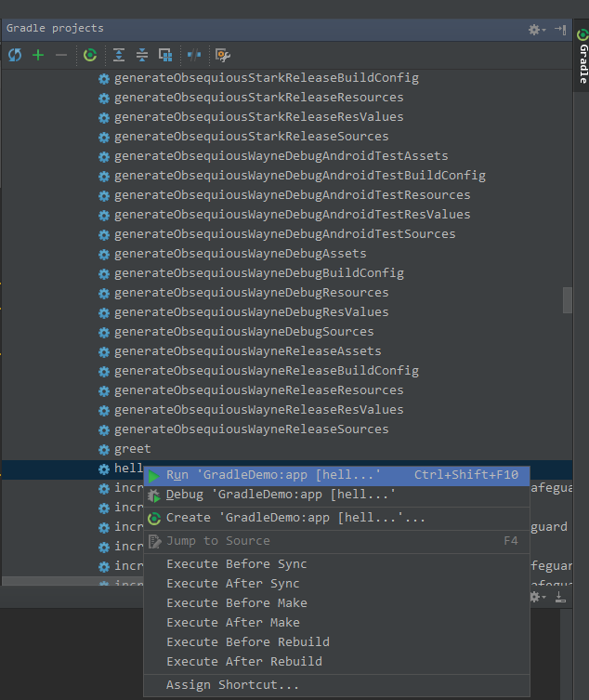Click the Refresh all Gradle projects icon

coord(15,56)
